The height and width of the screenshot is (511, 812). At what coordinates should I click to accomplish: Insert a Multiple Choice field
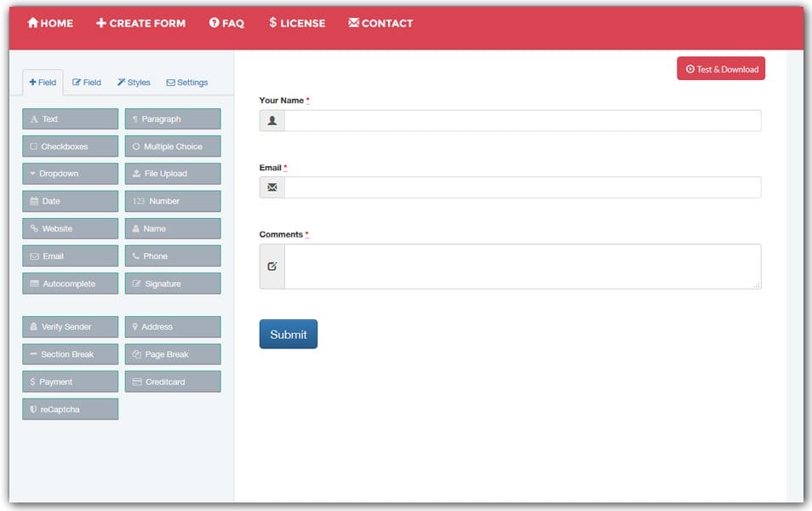(172, 146)
